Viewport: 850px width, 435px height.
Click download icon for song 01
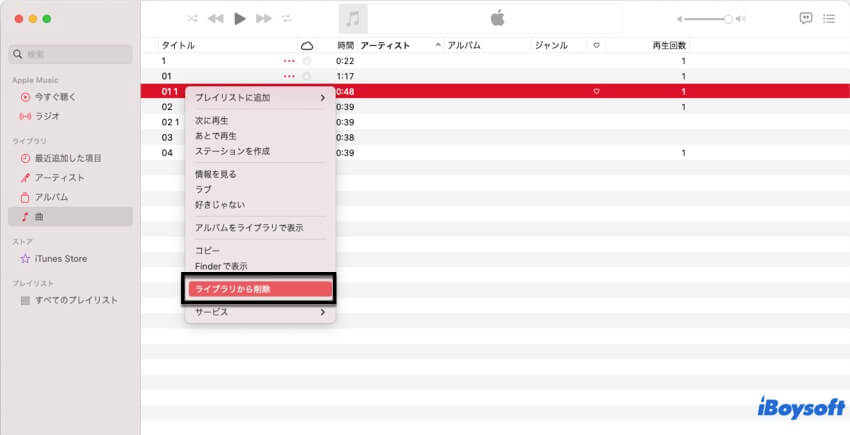[x=307, y=76]
